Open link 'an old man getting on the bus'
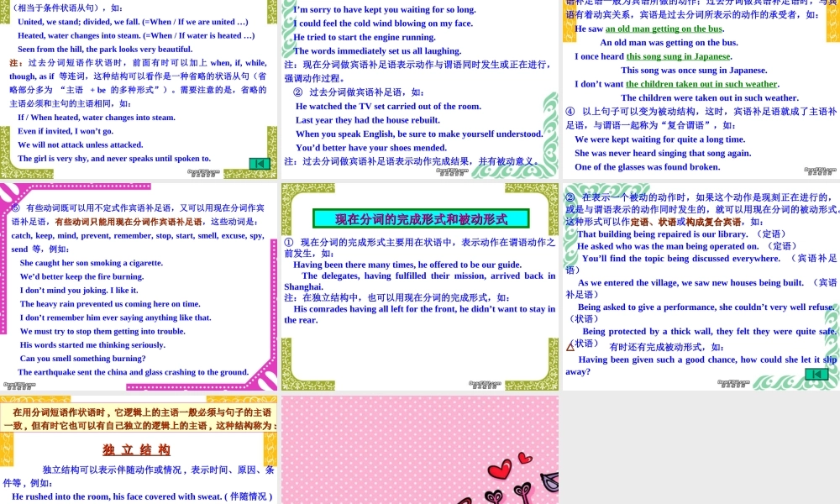Screen dimensions: 840x504 click(664, 29)
